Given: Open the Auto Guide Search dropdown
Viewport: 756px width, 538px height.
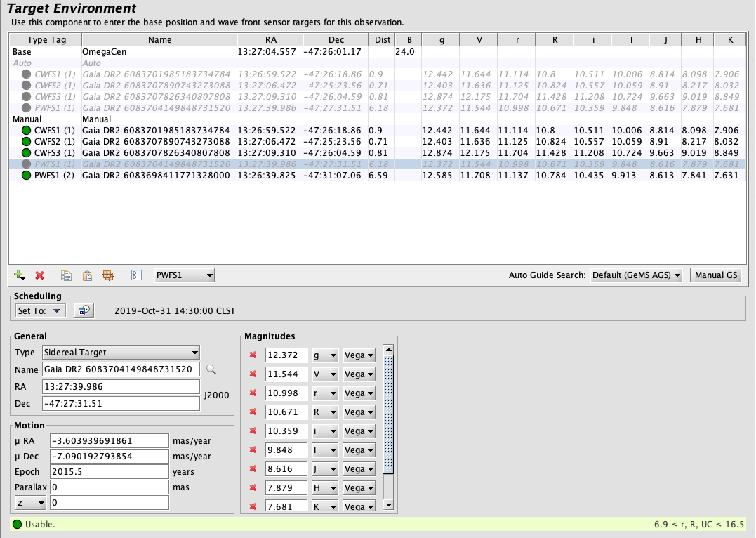Looking at the screenshot, I should [x=636, y=275].
